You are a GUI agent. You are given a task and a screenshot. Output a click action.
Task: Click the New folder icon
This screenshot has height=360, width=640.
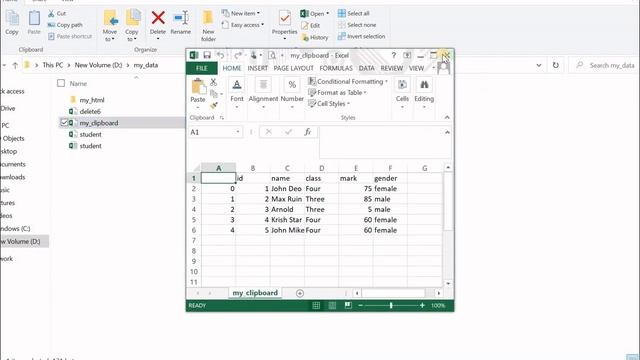[208, 18]
